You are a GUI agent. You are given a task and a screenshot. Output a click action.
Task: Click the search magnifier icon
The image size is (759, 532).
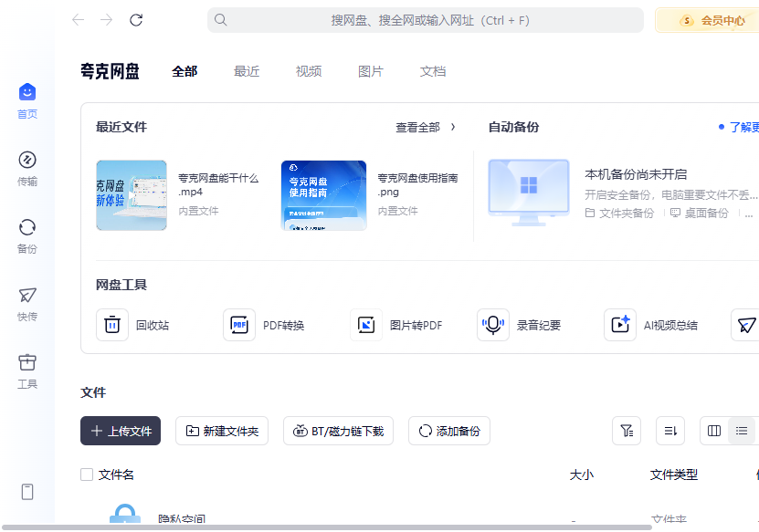click(221, 20)
